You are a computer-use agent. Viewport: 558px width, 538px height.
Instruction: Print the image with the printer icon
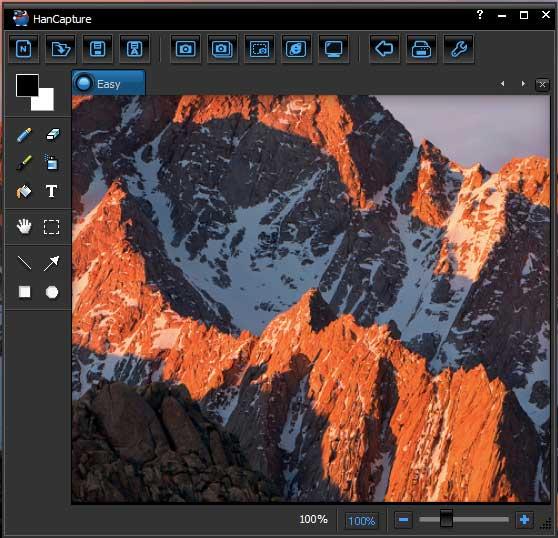[x=422, y=49]
